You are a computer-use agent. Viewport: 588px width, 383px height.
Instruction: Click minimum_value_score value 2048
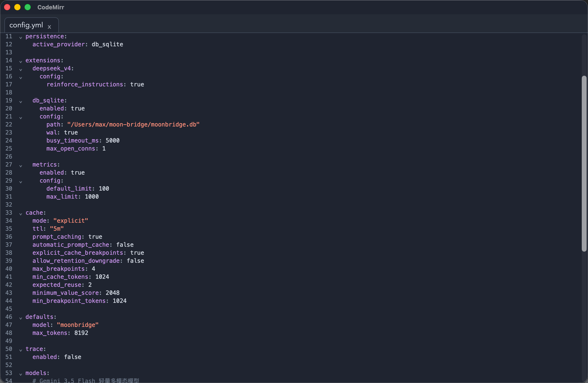click(x=113, y=293)
